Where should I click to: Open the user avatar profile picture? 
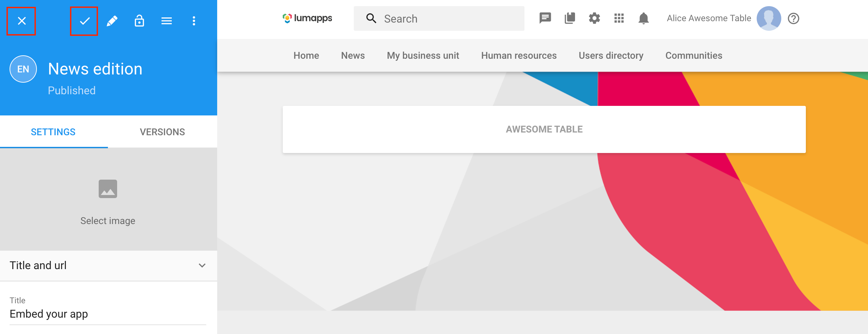(769, 18)
